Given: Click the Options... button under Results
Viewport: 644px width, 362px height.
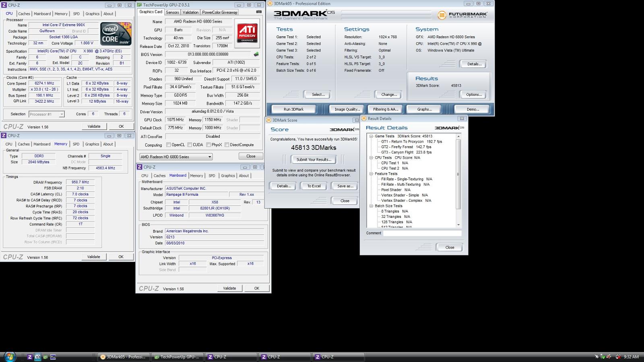Looking at the screenshot, I should [474, 95].
